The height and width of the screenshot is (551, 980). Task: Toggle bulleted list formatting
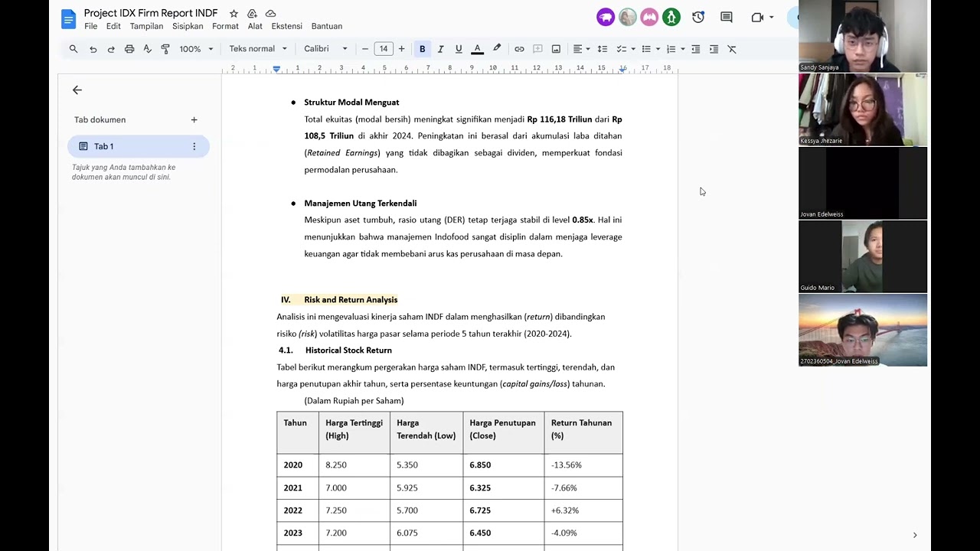coord(646,49)
